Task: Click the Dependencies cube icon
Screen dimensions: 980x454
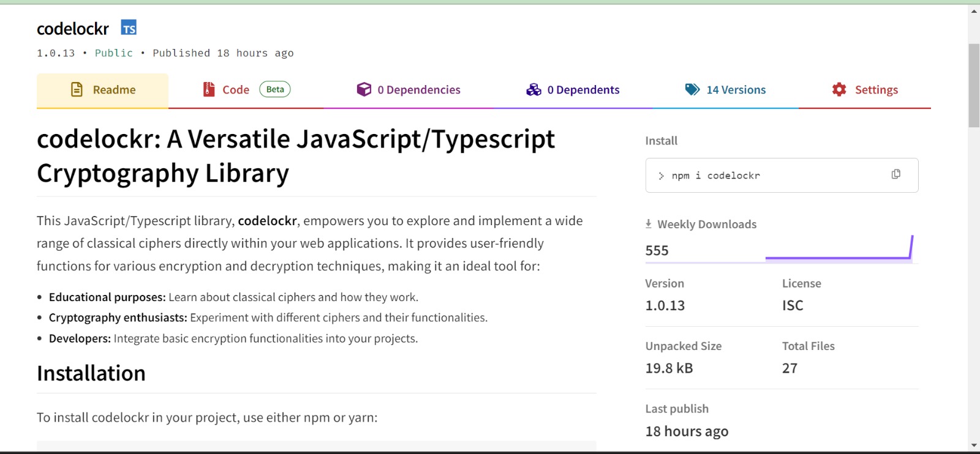Action: 364,89
